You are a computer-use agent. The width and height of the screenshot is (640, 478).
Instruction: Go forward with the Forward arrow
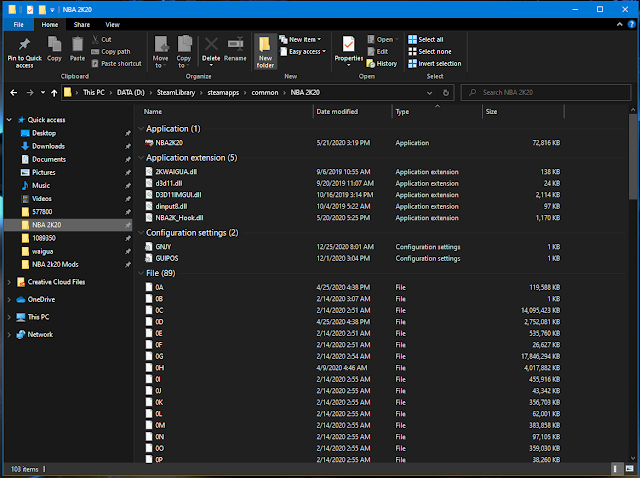pyautogui.click(x=30, y=93)
